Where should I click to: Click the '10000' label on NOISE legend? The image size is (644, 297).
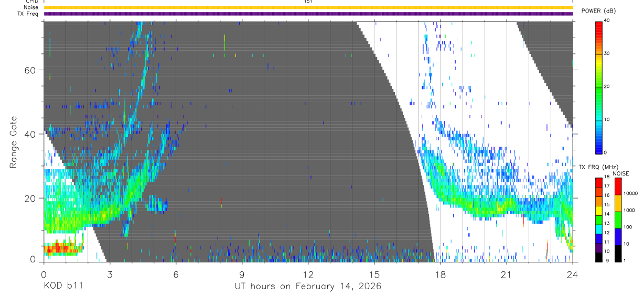(x=630, y=193)
